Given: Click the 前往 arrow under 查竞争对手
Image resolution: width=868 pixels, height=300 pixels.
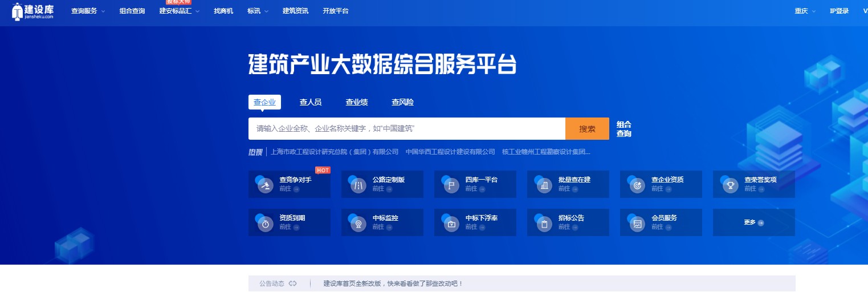Looking at the screenshot, I should pos(296,189).
